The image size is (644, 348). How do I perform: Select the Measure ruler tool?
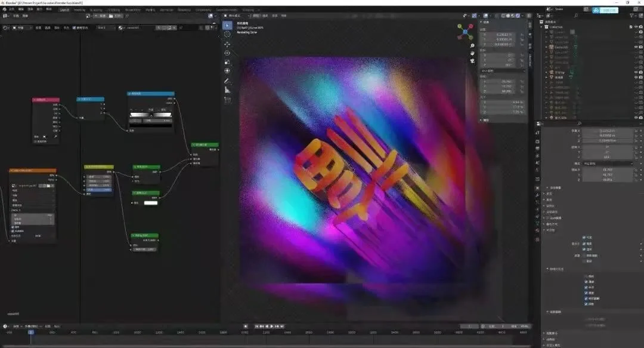[x=227, y=90]
